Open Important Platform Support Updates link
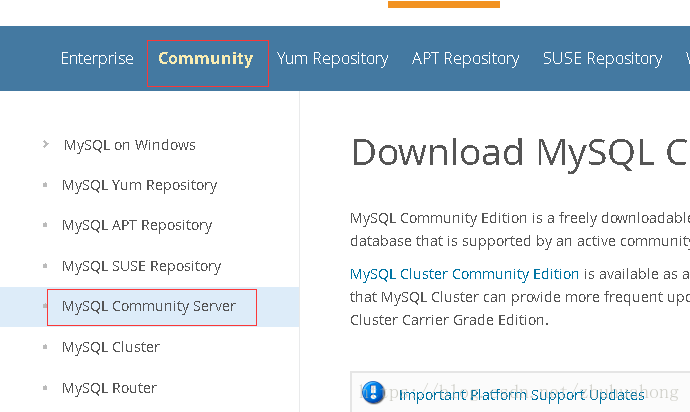This screenshot has height=412, width=690. click(521, 395)
